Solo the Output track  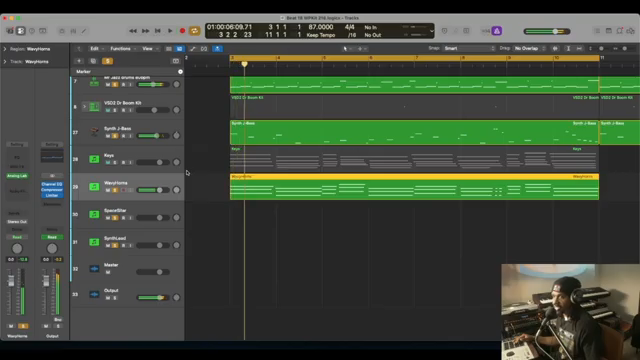point(115,298)
